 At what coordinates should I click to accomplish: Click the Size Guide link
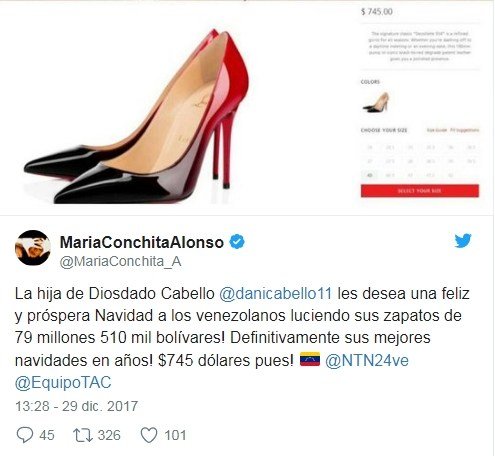(x=437, y=130)
